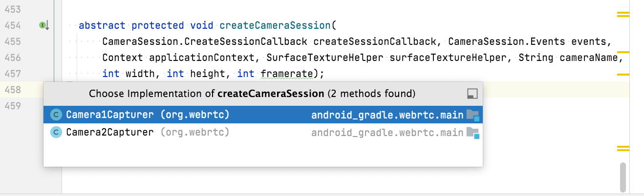Click the Choose Implementation popup title
This screenshot has width=644, height=196.
(x=252, y=93)
